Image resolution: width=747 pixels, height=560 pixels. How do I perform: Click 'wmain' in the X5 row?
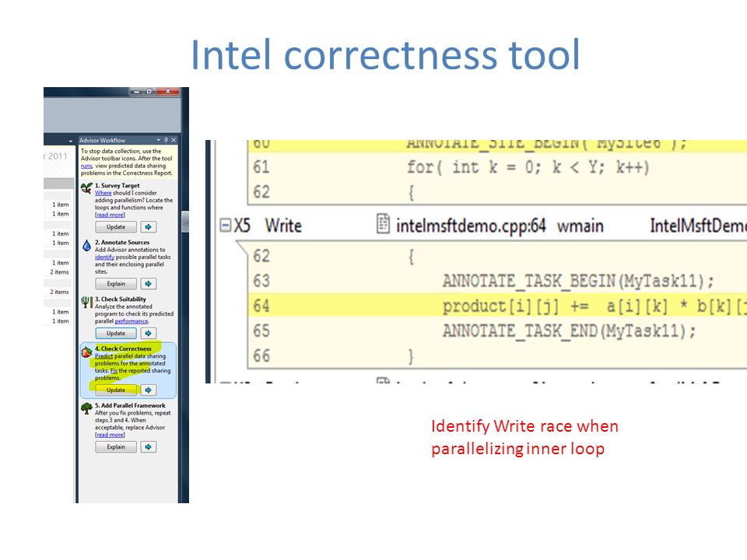580,226
